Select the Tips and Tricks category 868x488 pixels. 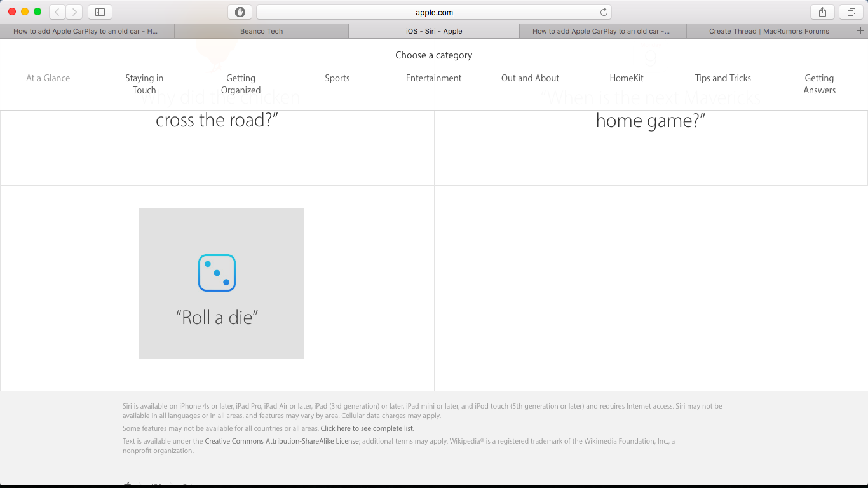pos(723,78)
